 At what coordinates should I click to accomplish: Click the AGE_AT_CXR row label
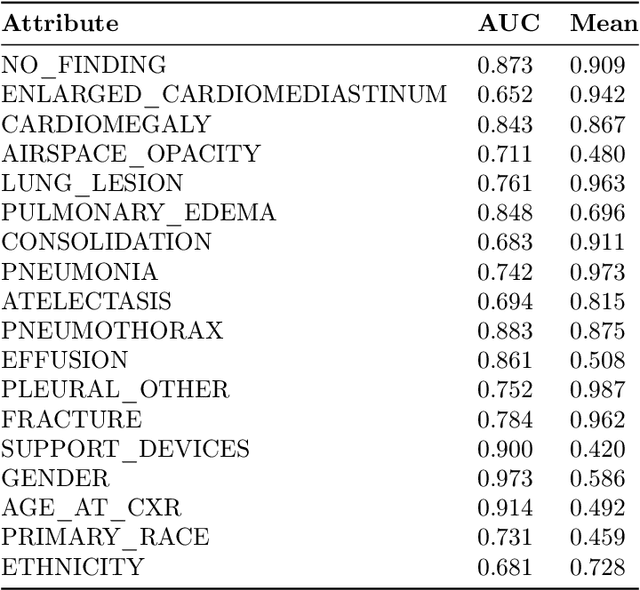click(92, 508)
